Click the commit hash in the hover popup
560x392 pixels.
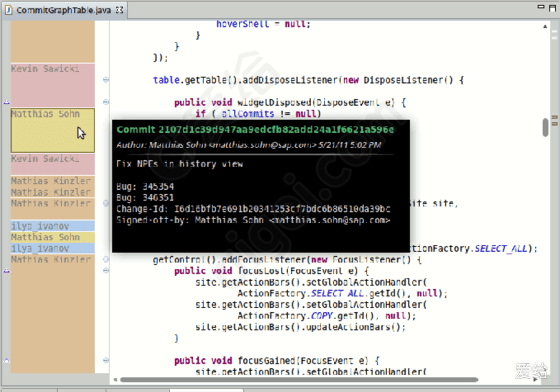276,130
